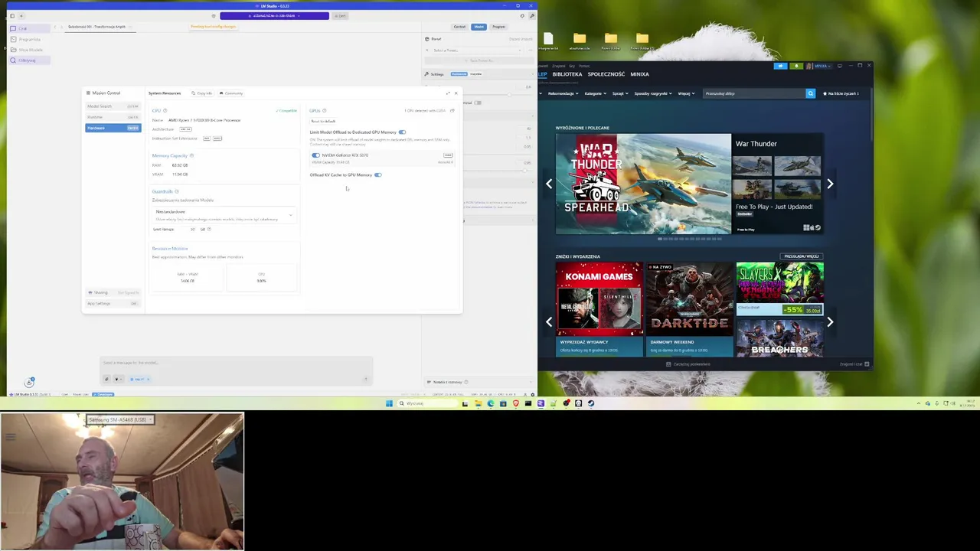Select Hardware in Mission Control
980x551 pixels.
coord(113,128)
